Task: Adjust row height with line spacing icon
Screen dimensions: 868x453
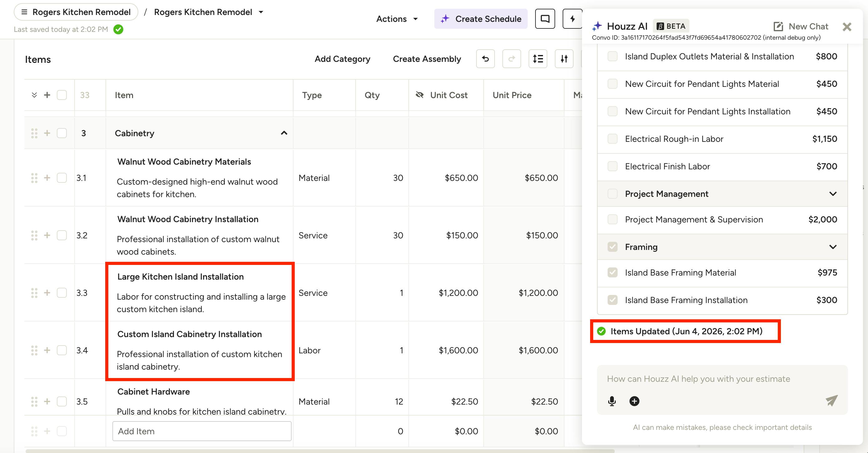Action: 538,59
